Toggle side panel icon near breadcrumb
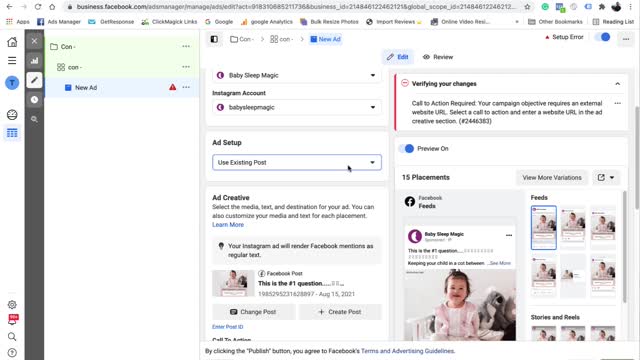The image size is (640, 360). [x=214, y=39]
